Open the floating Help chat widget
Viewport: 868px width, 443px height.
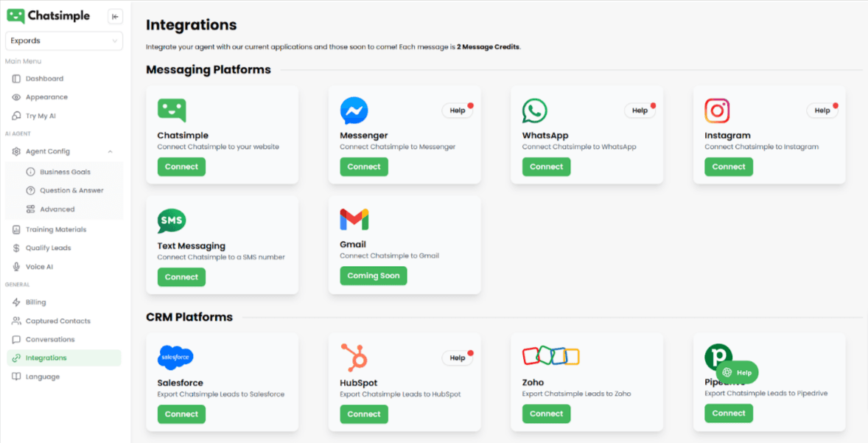[x=737, y=372]
